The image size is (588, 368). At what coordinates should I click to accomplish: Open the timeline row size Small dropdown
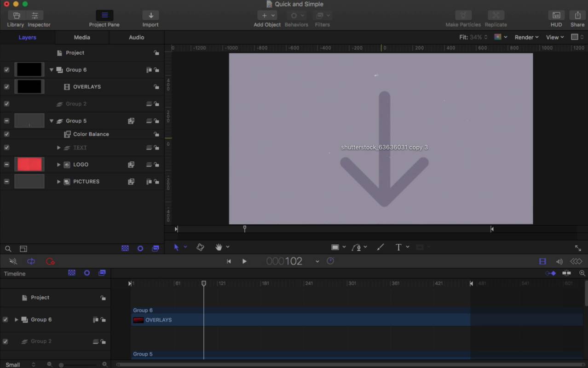[20, 365]
